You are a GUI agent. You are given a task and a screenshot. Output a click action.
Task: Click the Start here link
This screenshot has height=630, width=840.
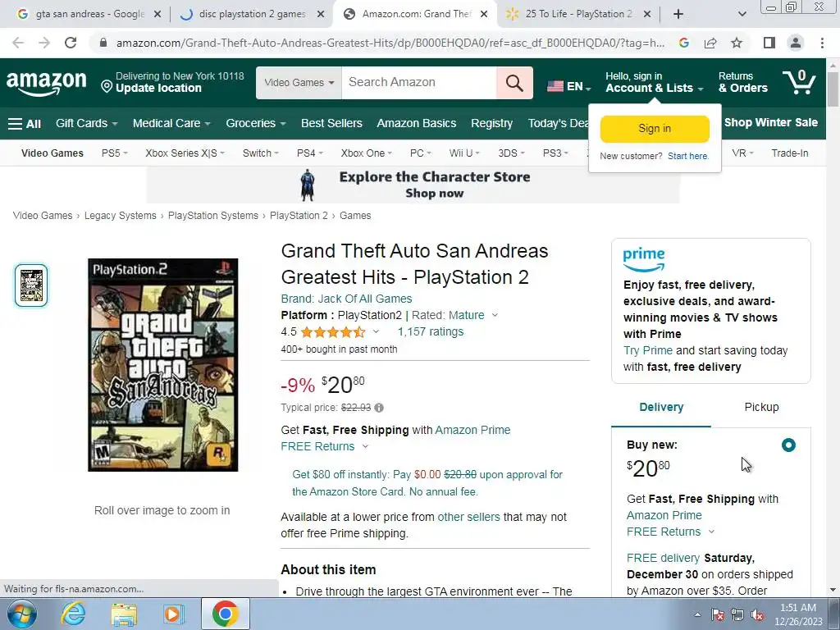click(x=688, y=157)
